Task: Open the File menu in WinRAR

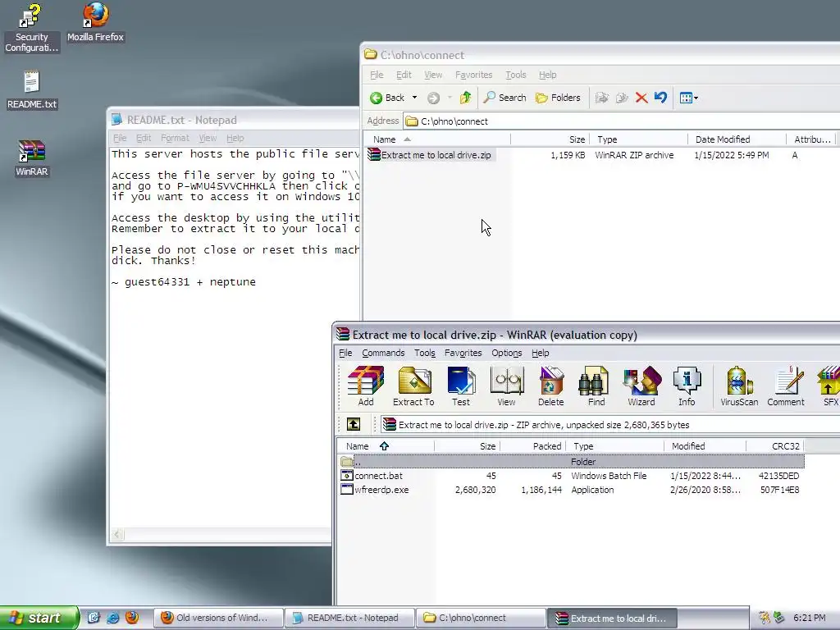Action: pos(345,353)
